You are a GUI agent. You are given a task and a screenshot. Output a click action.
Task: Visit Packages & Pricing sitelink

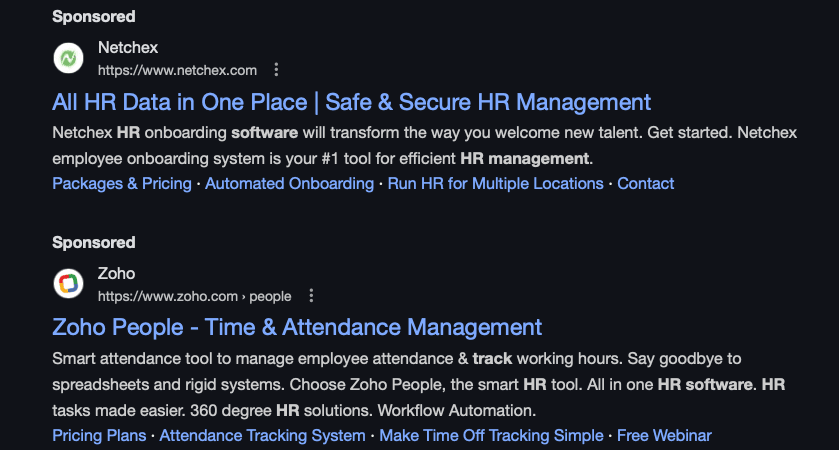pos(122,183)
